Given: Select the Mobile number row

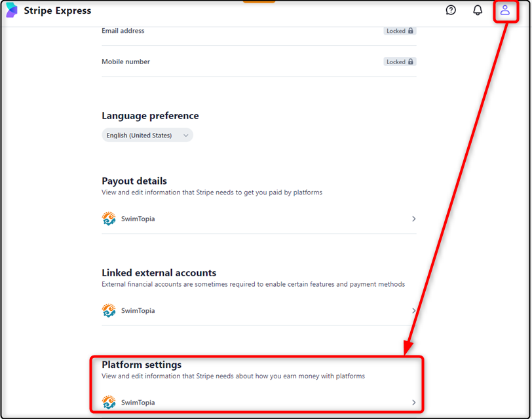Looking at the screenshot, I should 259,62.
